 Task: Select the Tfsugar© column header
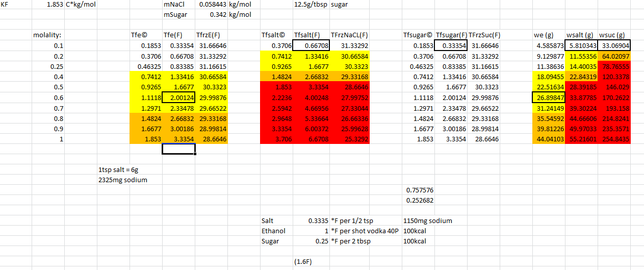click(418, 35)
